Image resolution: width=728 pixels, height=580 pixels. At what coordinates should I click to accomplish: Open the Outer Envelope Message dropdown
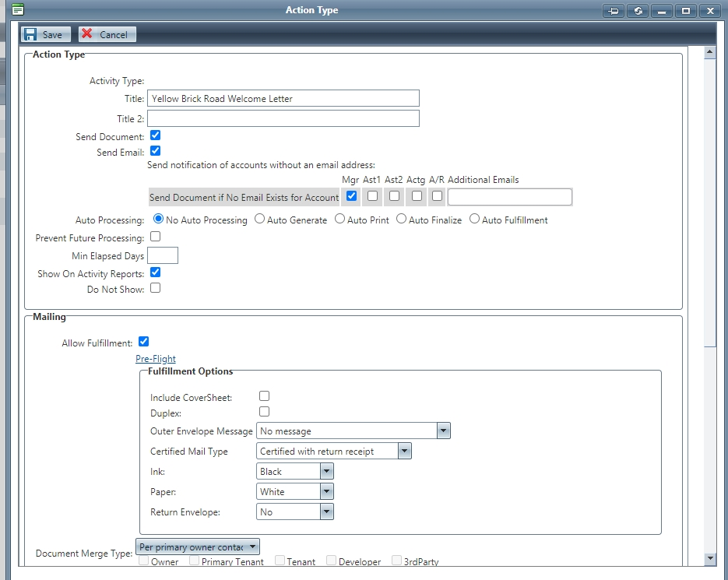pos(444,431)
